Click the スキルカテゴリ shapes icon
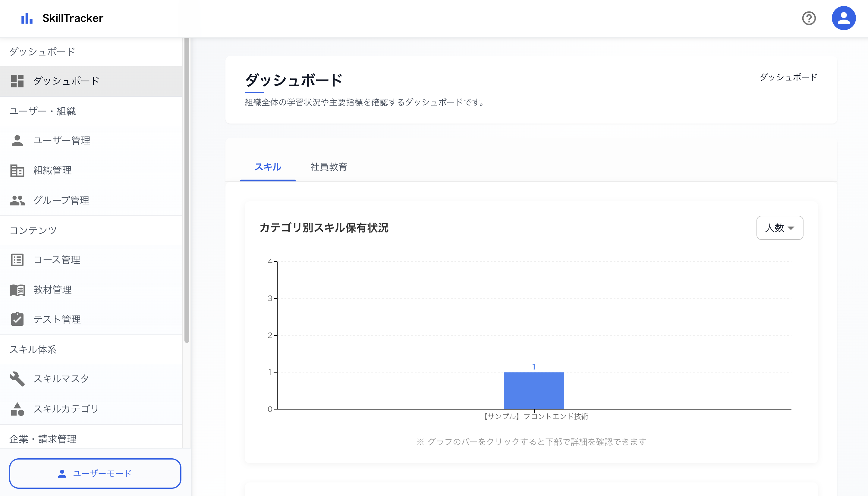 coord(17,409)
